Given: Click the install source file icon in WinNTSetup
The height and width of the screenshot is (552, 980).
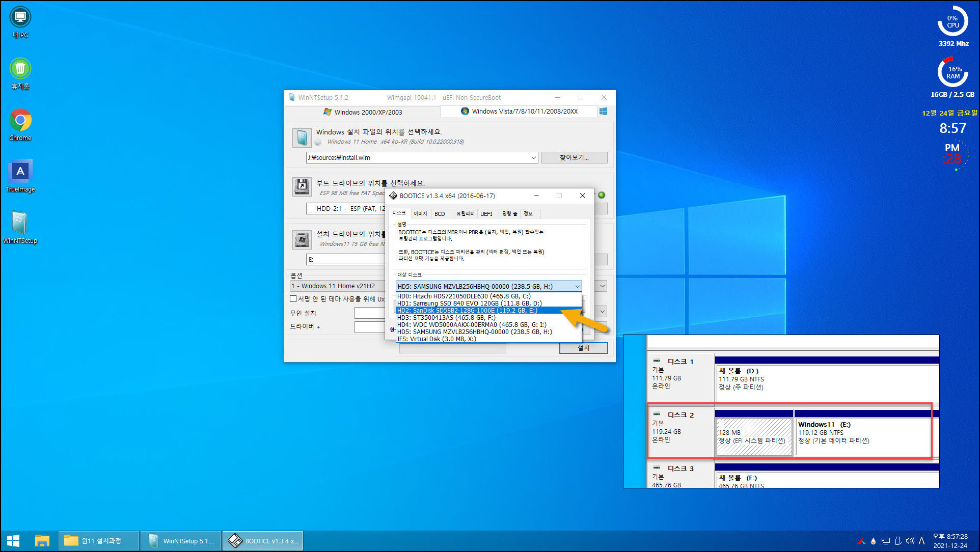Looking at the screenshot, I should click(x=302, y=137).
